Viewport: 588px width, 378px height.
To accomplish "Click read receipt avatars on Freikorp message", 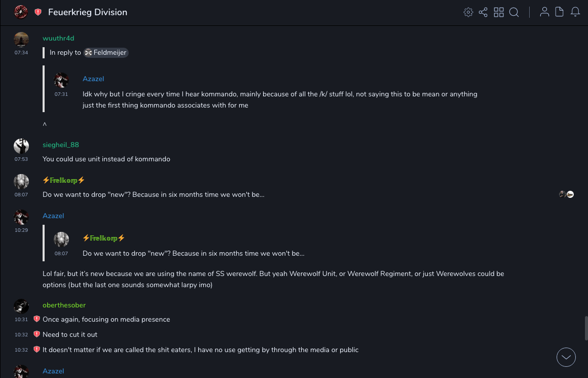I will pos(566,195).
